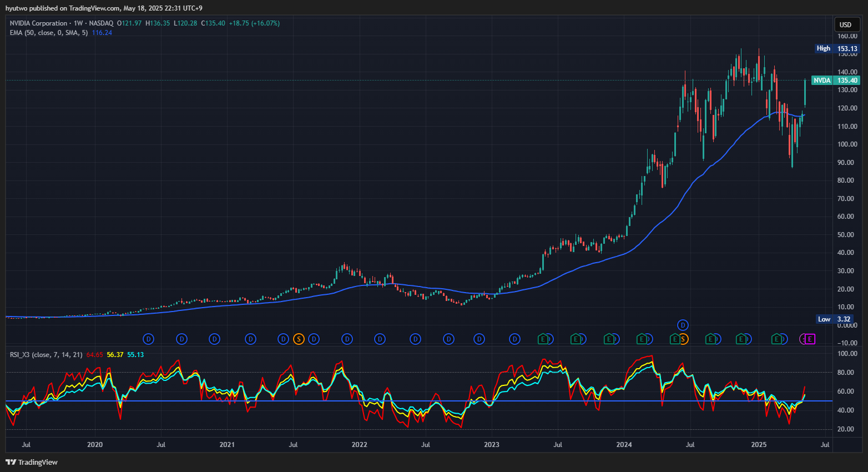Click the 2023 label on the time axis
Viewport: 868px width, 472px height.
[x=492, y=445]
